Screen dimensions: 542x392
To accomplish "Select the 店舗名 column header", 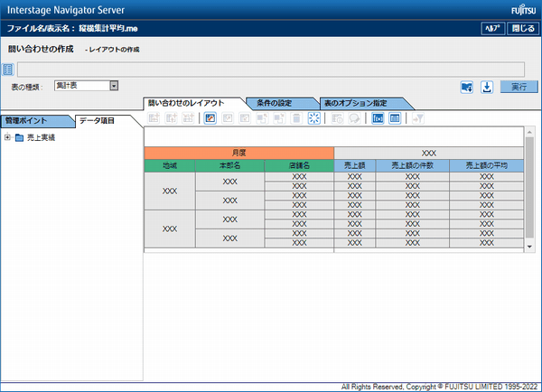I will click(x=299, y=165).
